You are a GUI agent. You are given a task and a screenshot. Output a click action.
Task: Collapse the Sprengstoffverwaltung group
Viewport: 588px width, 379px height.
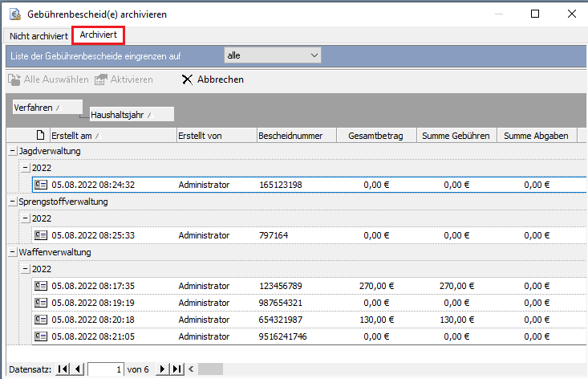tap(12, 202)
